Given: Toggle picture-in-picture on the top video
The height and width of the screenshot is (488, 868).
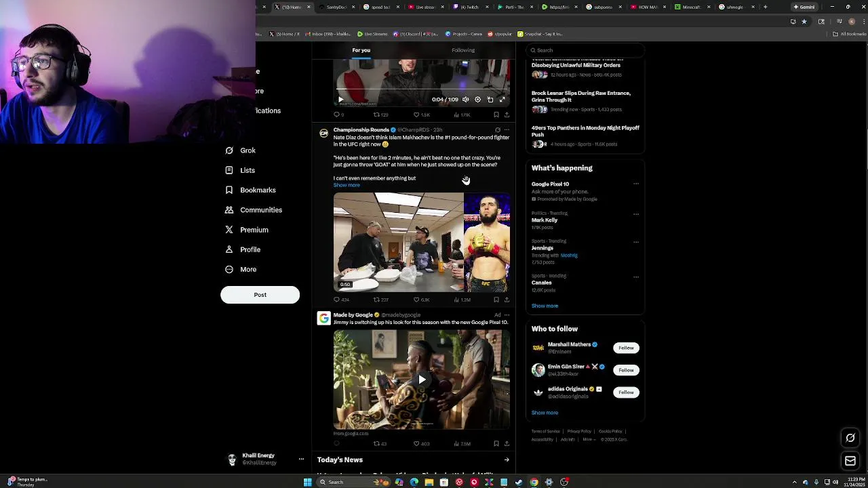Looking at the screenshot, I should [490, 100].
